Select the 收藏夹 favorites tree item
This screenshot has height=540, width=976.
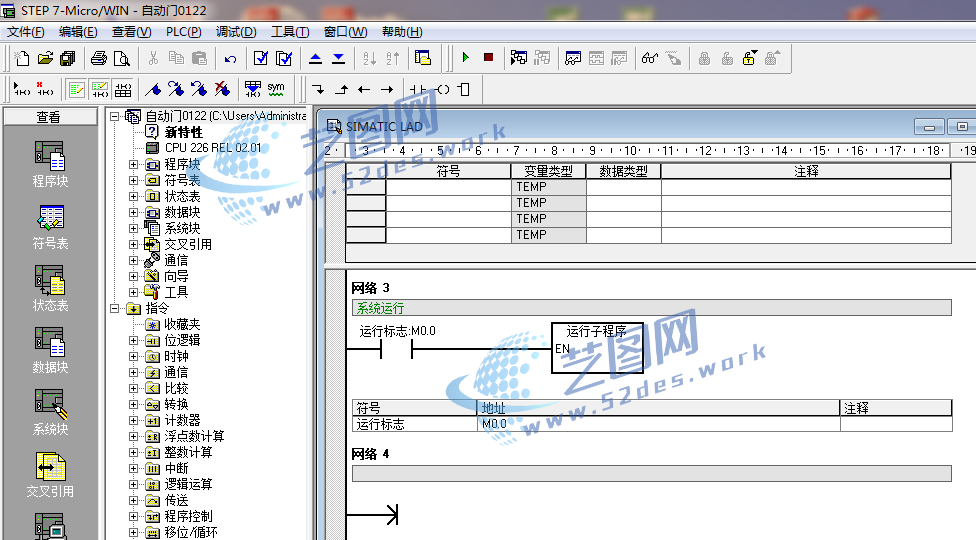tap(182, 324)
